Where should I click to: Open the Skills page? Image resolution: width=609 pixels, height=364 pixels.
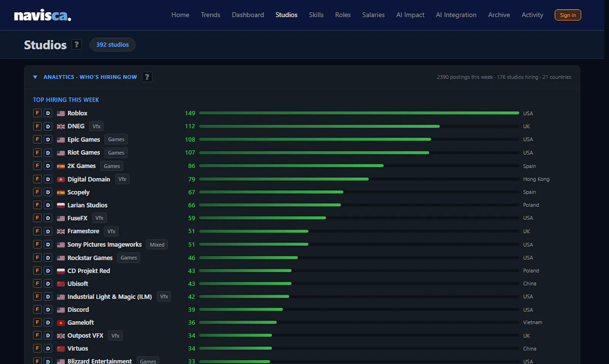click(x=316, y=15)
